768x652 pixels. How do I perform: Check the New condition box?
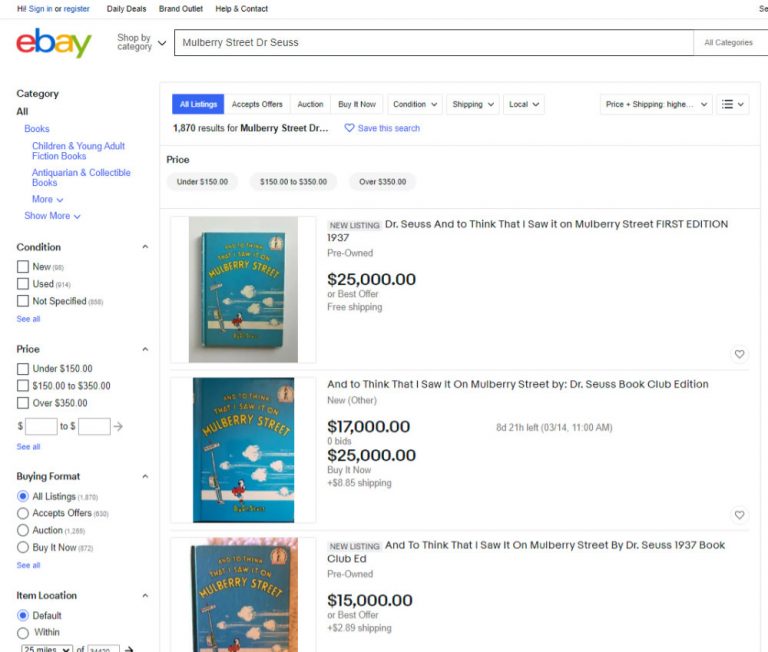pyautogui.click(x=23, y=266)
